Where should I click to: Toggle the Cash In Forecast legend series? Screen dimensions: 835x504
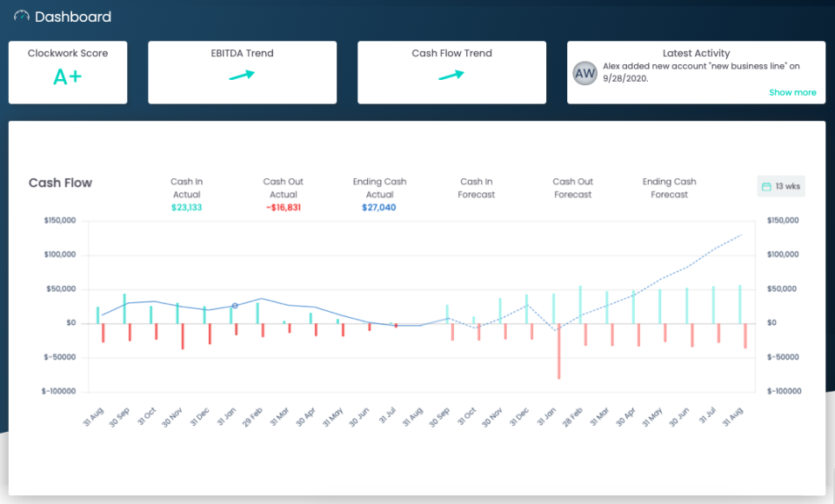476,188
